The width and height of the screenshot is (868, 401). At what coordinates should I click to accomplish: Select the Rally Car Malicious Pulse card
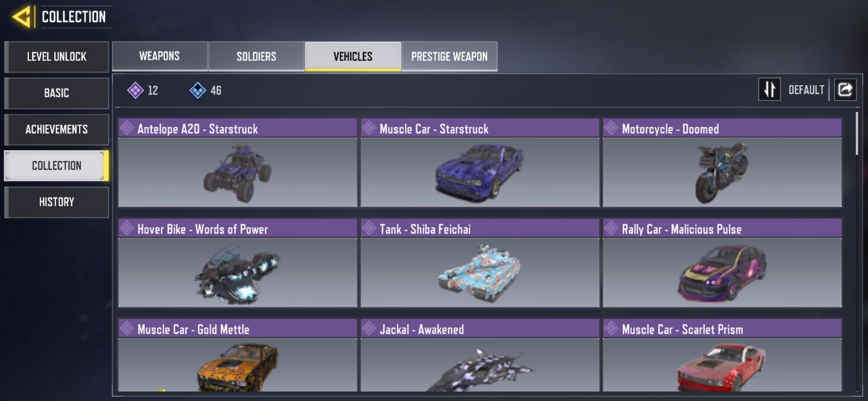pyautogui.click(x=722, y=263)
